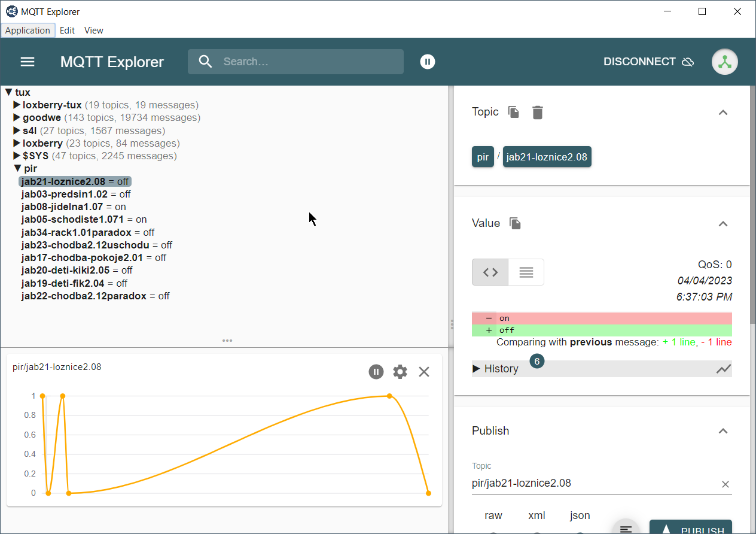Viewport: 756px width, 534px height.
Task: Click the chart's last data point
Action: pos(428,493)
